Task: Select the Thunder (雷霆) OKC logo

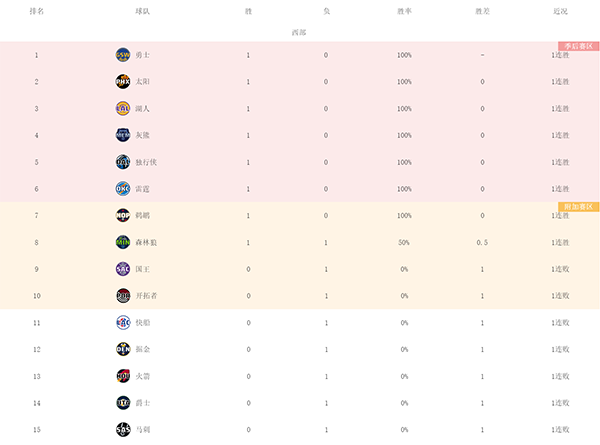Action: 123,188
